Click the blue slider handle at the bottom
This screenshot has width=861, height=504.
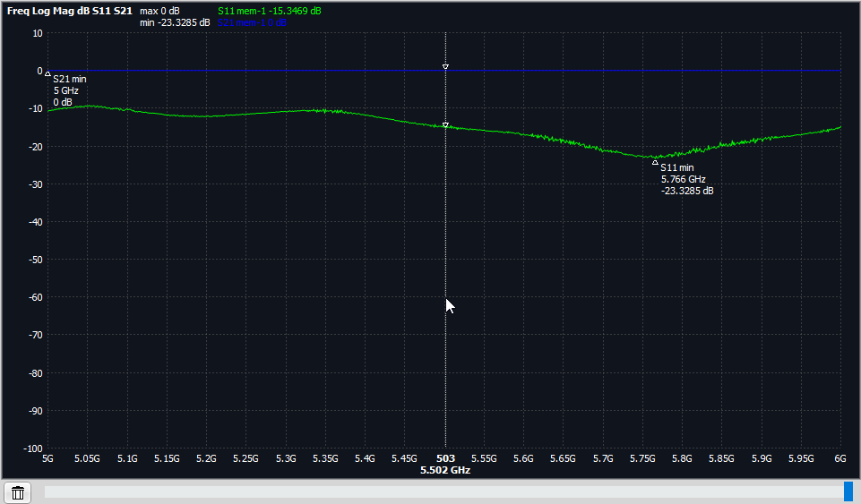[848, 491]
